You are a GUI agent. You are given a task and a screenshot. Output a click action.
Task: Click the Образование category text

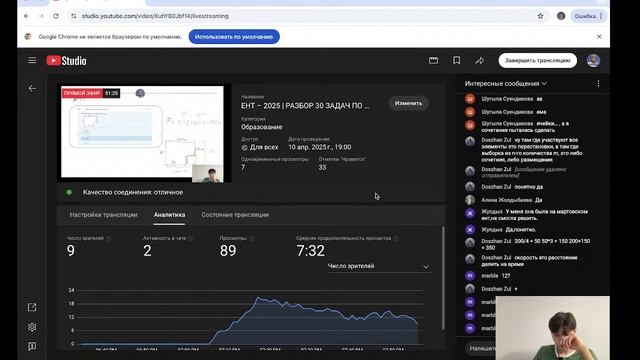point(261,127)
